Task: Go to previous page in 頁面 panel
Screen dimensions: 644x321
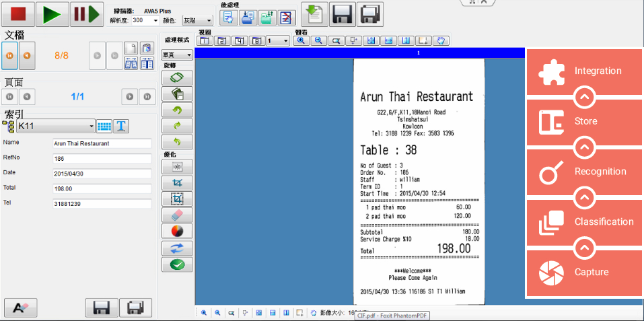Action: point(27,96)
